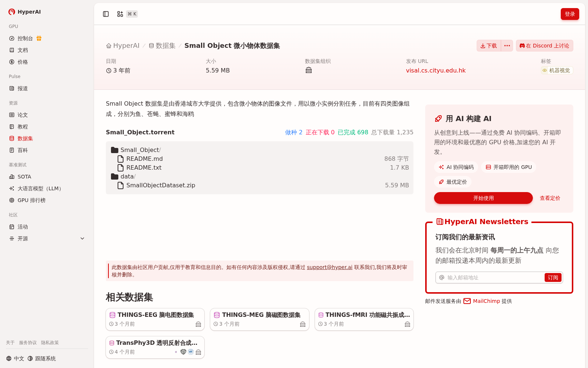Open THINGS-MEG 脑磁图数据集 card
588x368 pixels.
(x=259, y=319)
